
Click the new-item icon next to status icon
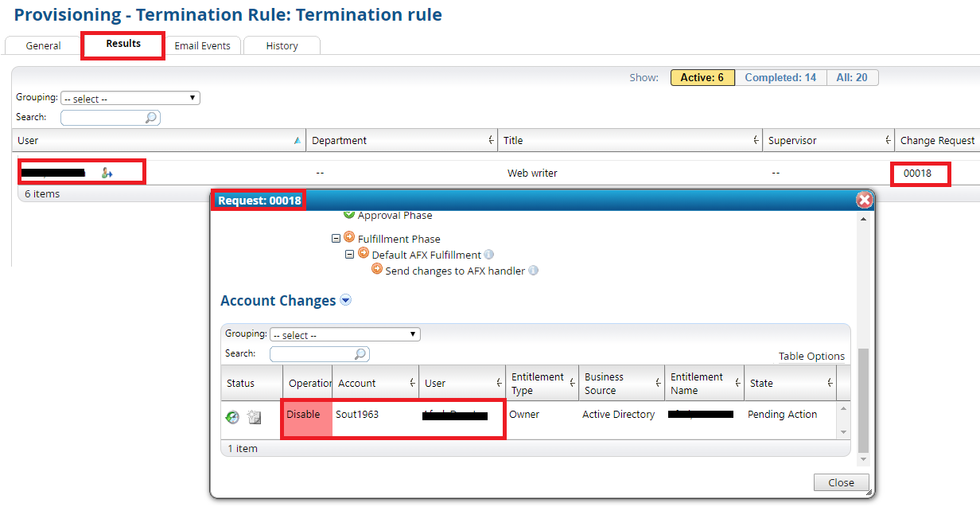coord(254,416)
